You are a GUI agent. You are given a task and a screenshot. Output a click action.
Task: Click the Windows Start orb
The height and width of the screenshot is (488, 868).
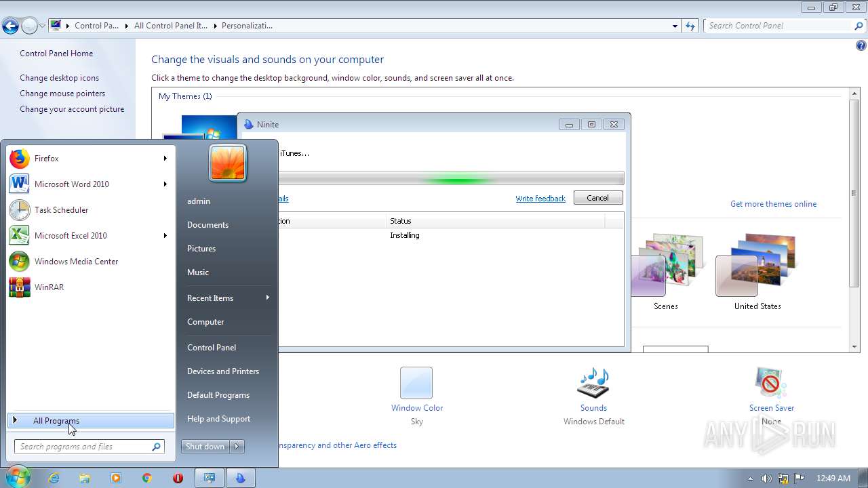point(18,477)
